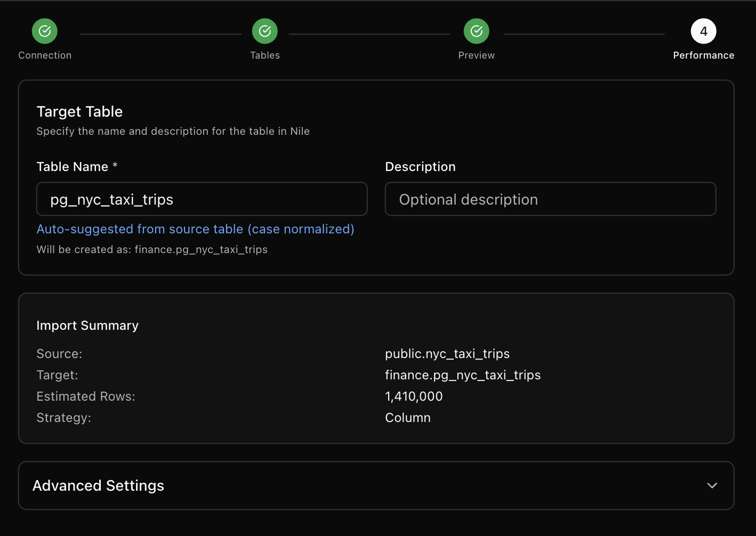Return to the Preview step label
756x536 pixels.
click(477, 55)
